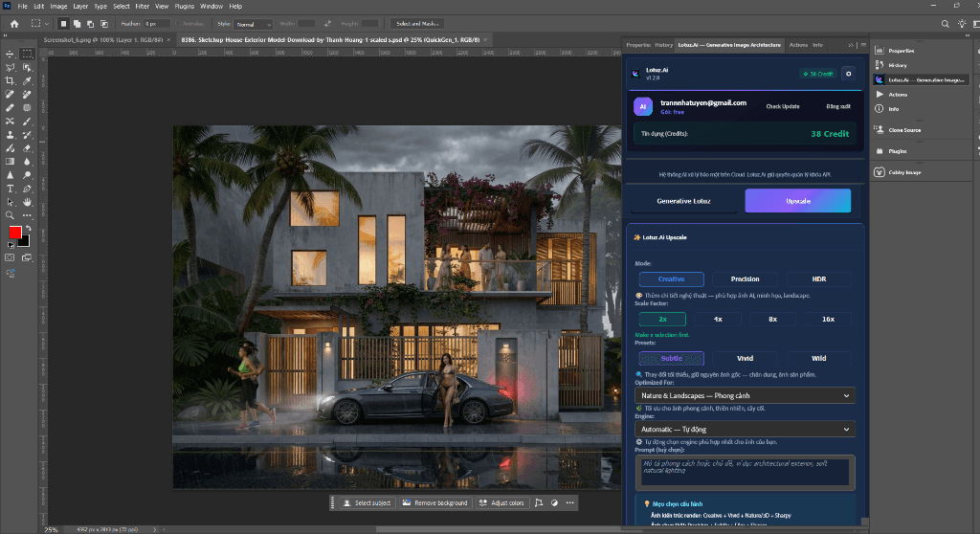980x534 pixels.
Task: Choose Subtract from selection mode
Action: point(90,24)
